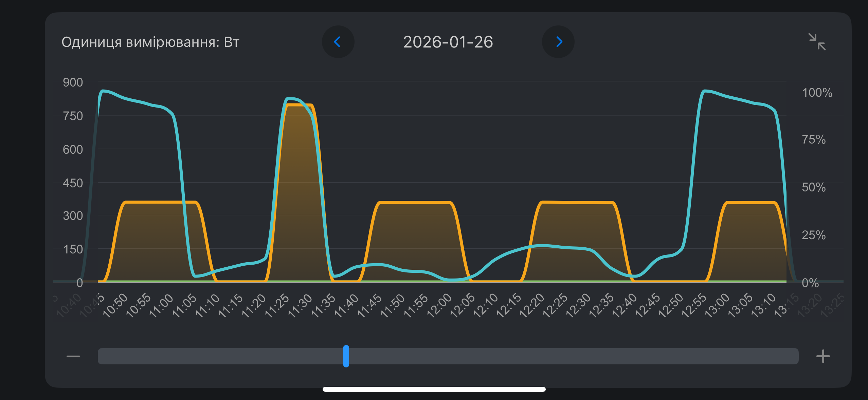
Task: Zoom in with the plus icon
Action: click(823, 356)
